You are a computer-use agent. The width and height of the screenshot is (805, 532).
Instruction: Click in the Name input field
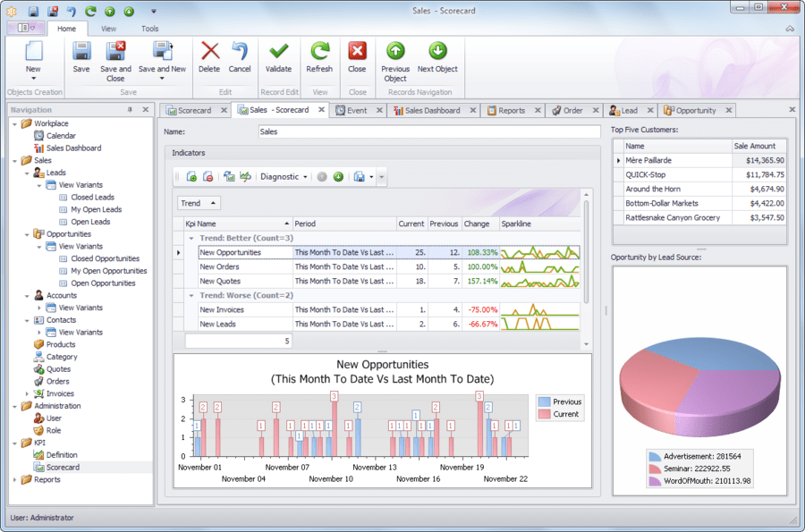point(428,131)
